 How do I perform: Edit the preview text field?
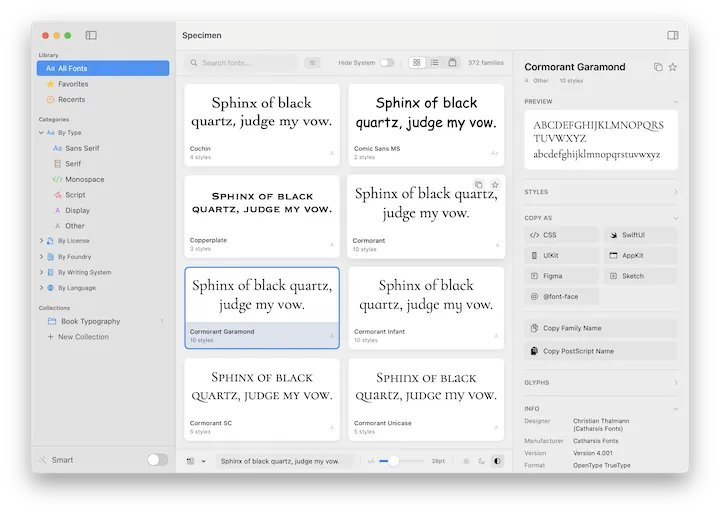pyautogui.click(x=285, y=461)
